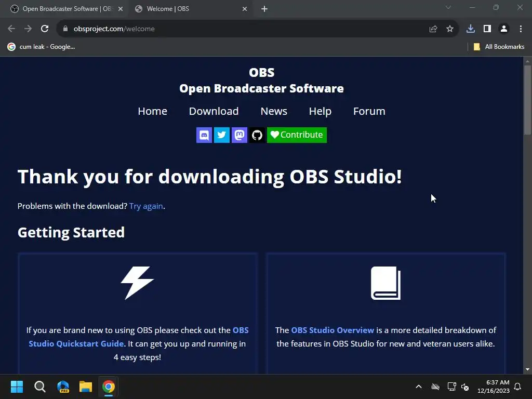This screenshot has height=399, width=532.
Task: Share this page icon
Action: pyautogui.click(x=433, y=29)
